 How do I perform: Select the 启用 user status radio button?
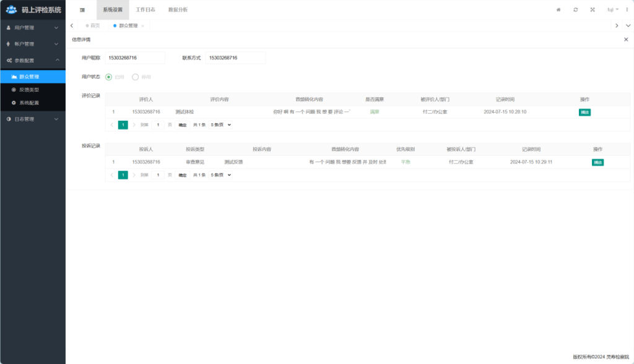tap(109, 77)
